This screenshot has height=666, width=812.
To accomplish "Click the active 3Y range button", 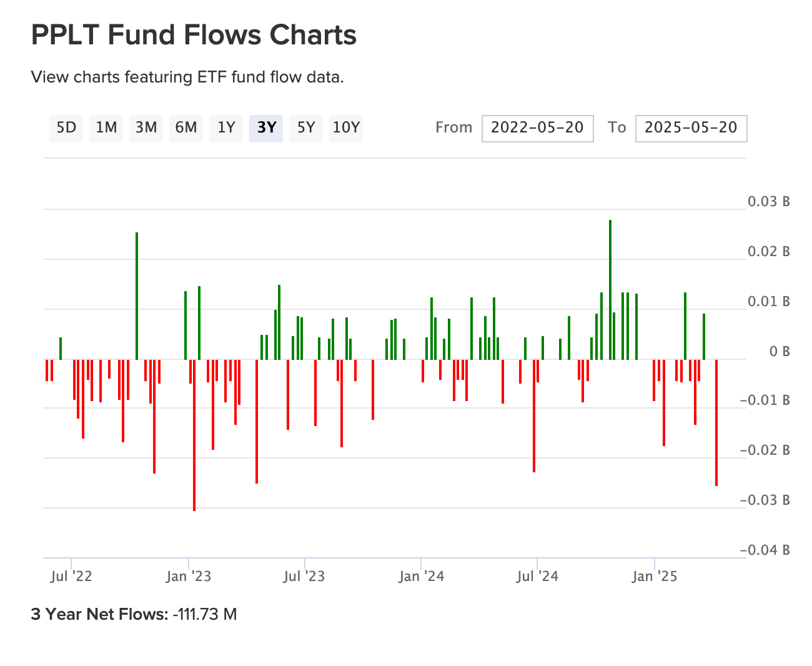I will coord(266,128).
